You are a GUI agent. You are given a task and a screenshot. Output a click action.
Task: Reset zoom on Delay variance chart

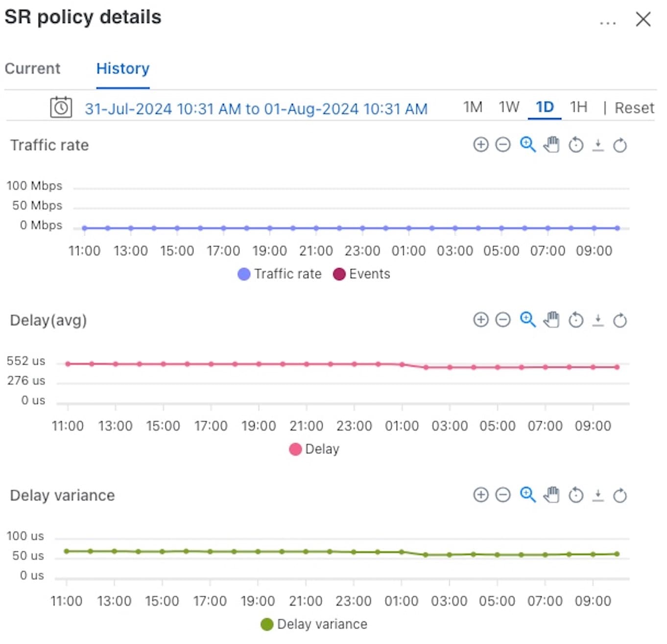point(576,495)
